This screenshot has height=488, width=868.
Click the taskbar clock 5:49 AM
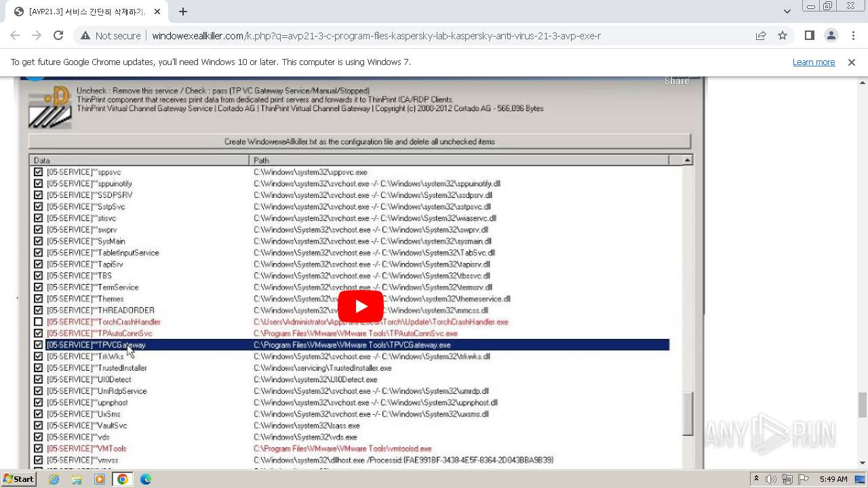pos(833,479)
